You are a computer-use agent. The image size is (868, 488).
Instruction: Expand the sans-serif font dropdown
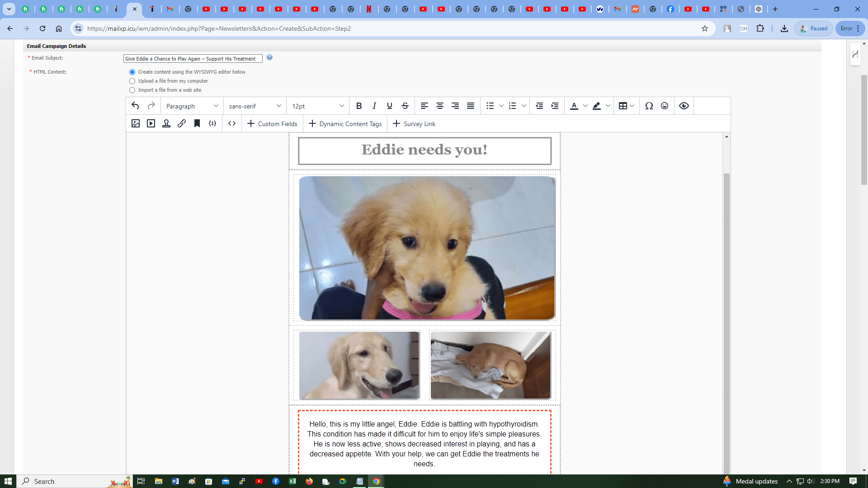[255, 106]
